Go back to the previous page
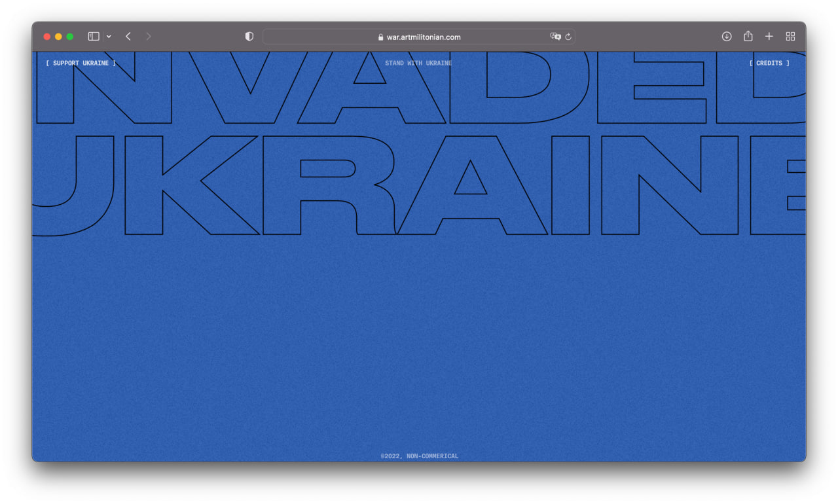 coord(128,37)
